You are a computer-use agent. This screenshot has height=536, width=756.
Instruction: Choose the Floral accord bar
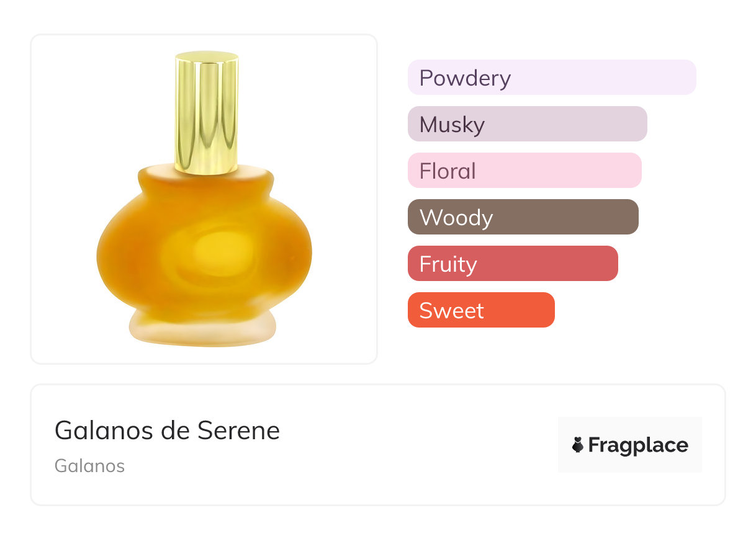[x=524, y=171]
